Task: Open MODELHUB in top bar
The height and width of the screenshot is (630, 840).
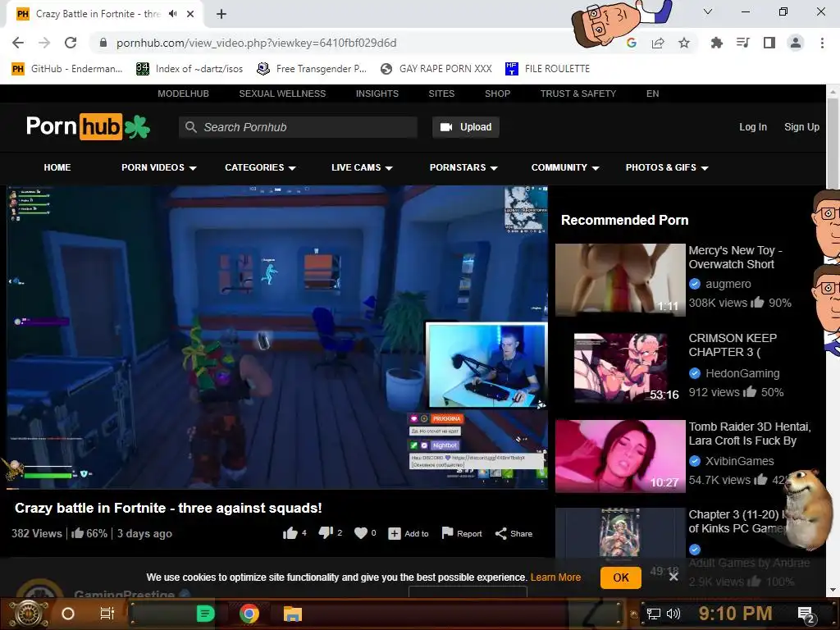Action: click(183, 94)
